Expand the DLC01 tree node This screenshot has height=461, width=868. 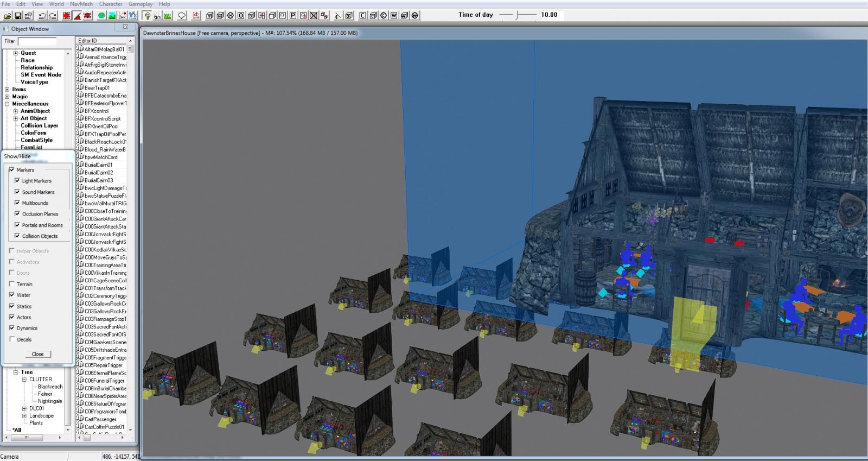point(24,408)
